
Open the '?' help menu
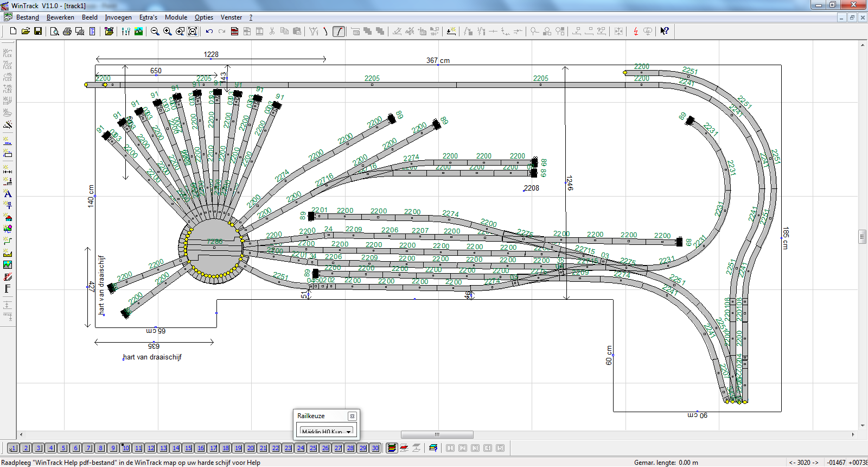tap(251, 17)
